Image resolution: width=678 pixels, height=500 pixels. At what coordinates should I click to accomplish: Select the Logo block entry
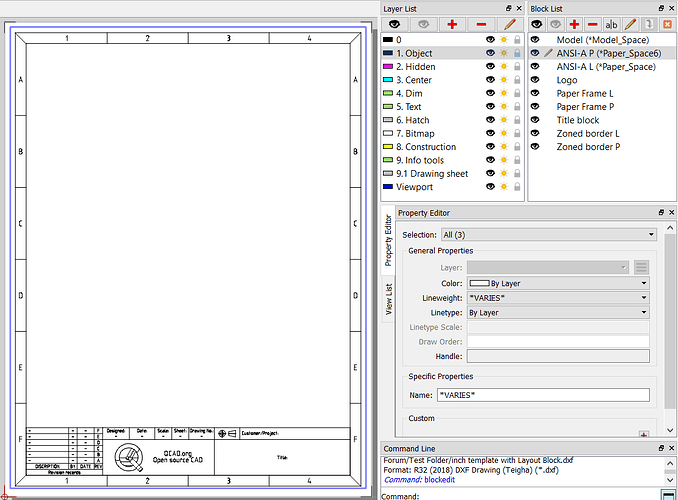point(566,80)
